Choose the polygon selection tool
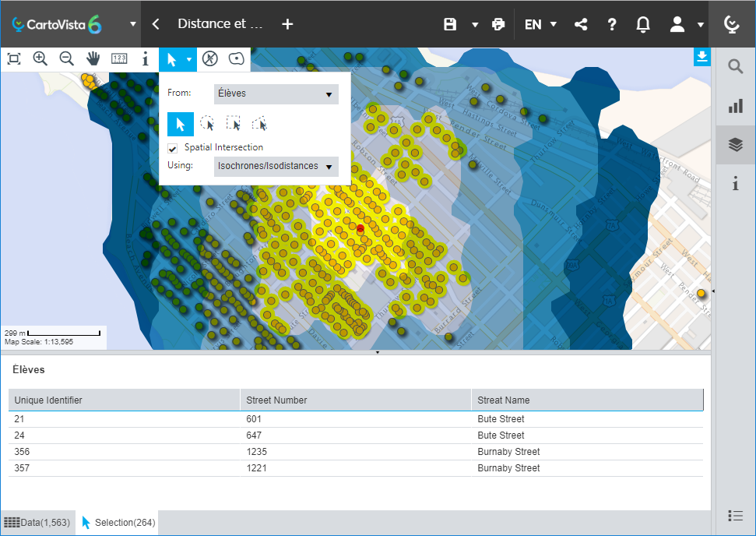The width and height of the screenshot is (756, 536). click(259, 124)
